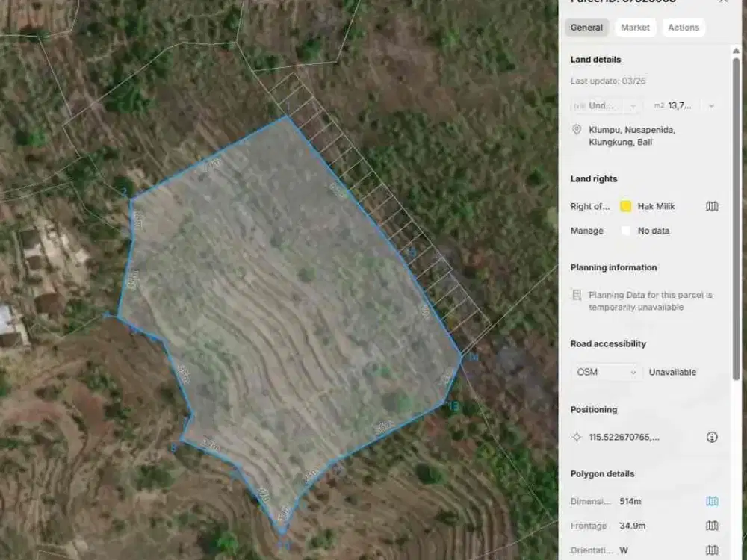
Task: Open the Actions tab
Action: point(684,28)
